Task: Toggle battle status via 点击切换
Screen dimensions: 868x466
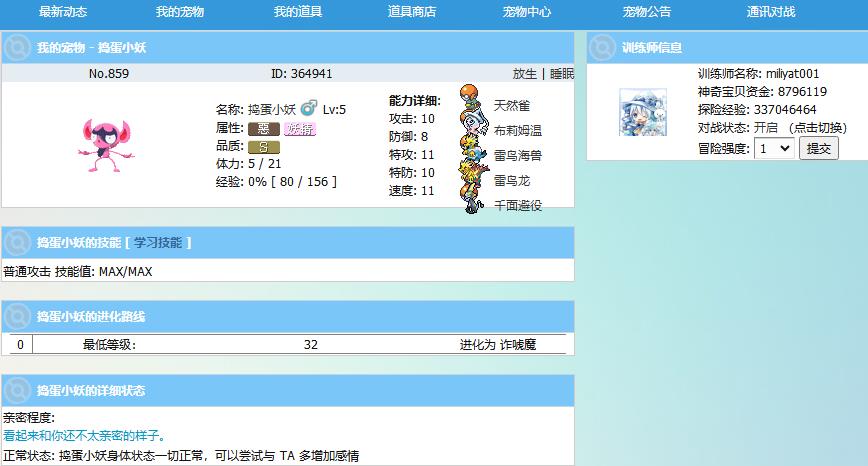Action: [x=817, y=128]
